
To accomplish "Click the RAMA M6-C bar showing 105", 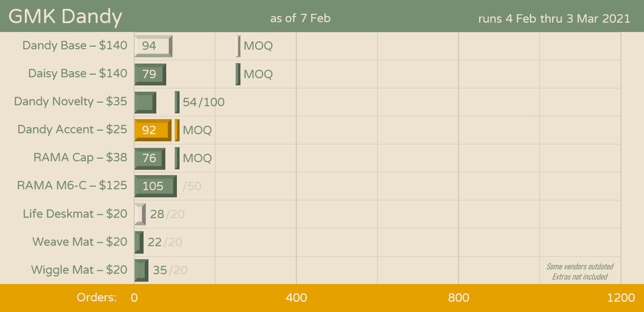I will coord(155,186).
